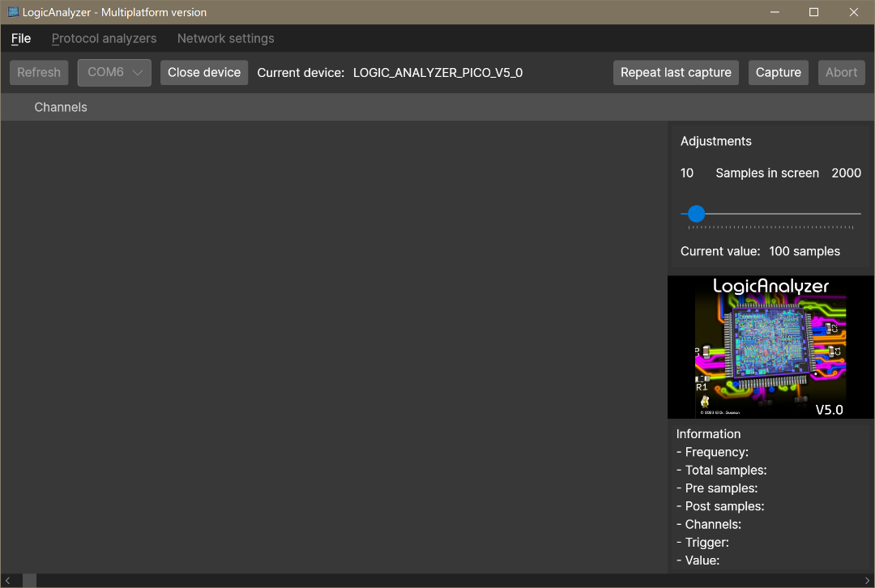The width and height of the screenshot is (875, 588).
Task: Expand the COM6 port dropdown
Action: point(114,73)
